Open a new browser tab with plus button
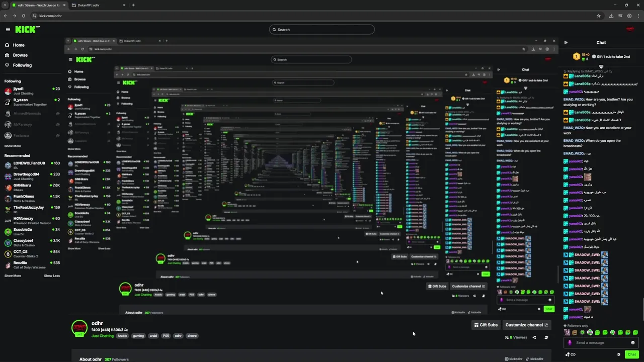This screenshot has width=644, height=362. pyautogui.click(x=133, y=5)
